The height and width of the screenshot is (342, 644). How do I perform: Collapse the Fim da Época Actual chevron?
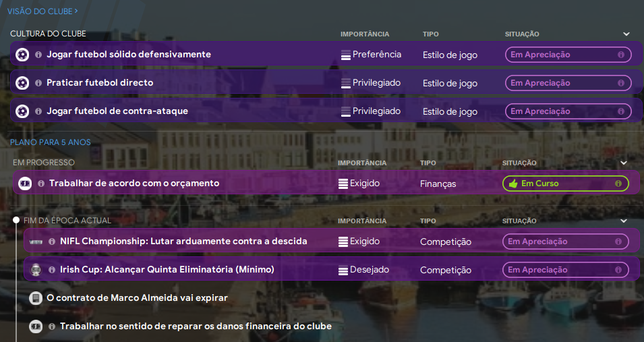(624, 221)
